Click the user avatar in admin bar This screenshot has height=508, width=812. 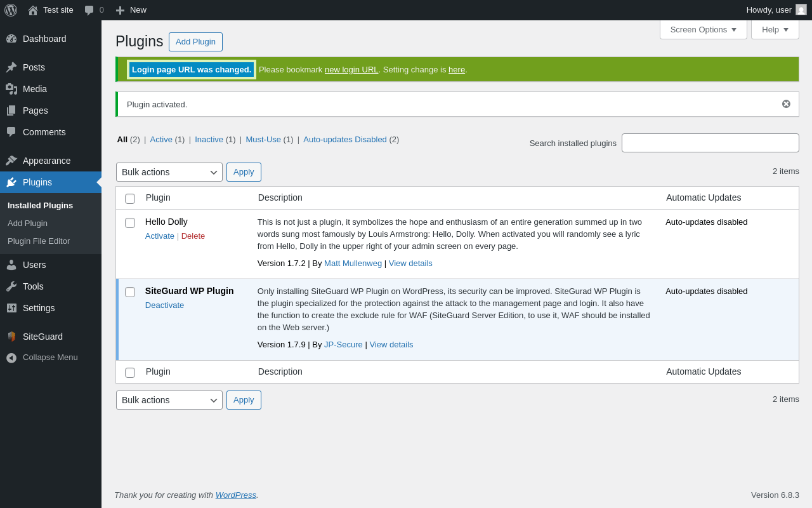pos(801,10)
